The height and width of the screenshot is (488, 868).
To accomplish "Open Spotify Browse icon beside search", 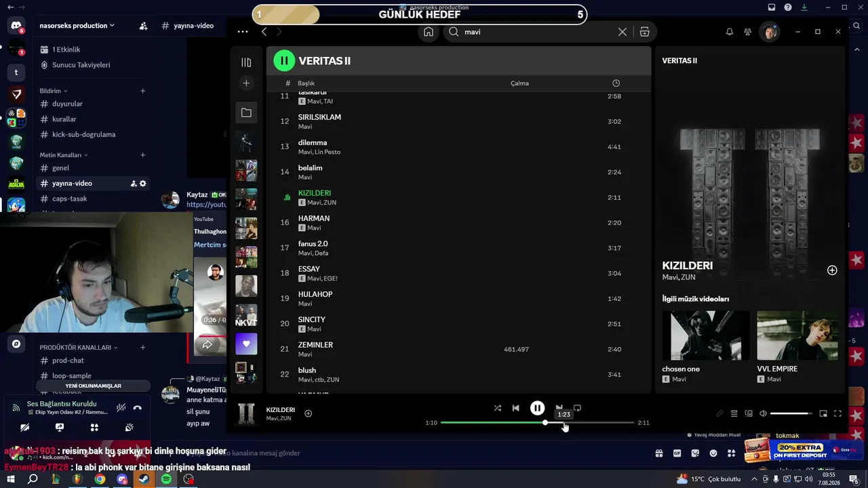I will (644, 32).
